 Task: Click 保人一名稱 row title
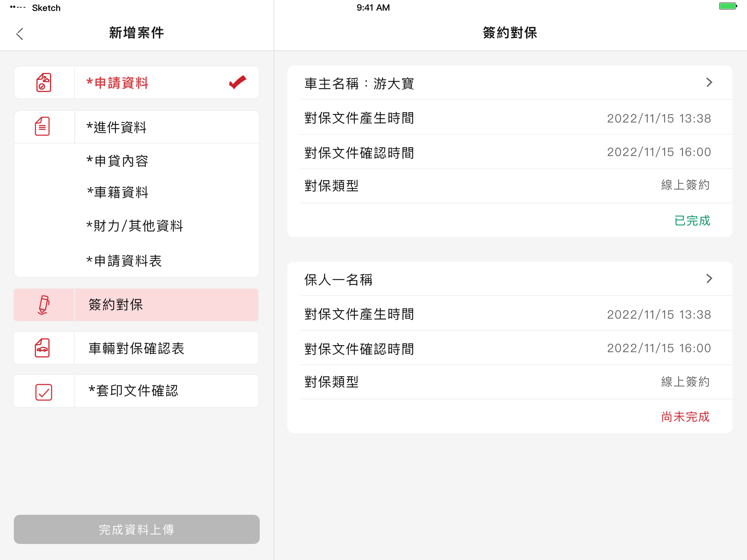coord(338,280)
